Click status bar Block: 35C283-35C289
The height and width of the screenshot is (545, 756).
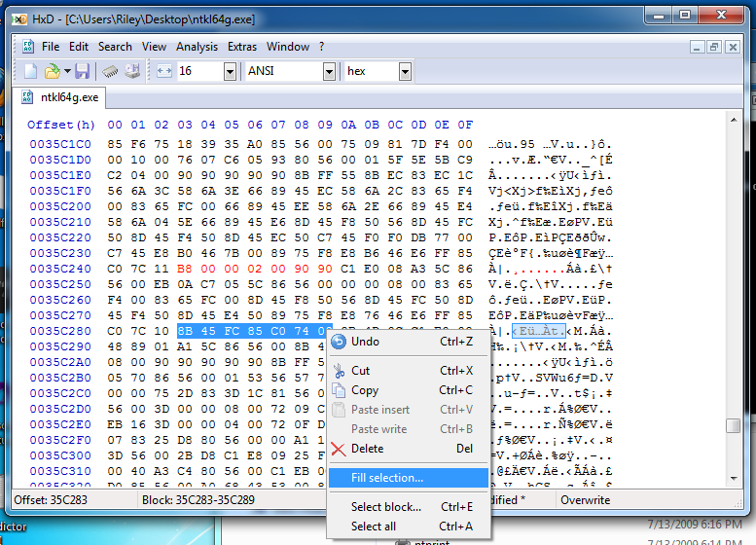[198, 500]
